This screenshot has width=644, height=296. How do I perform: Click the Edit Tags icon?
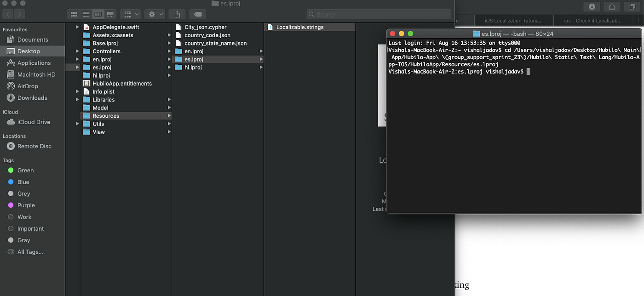197,14
